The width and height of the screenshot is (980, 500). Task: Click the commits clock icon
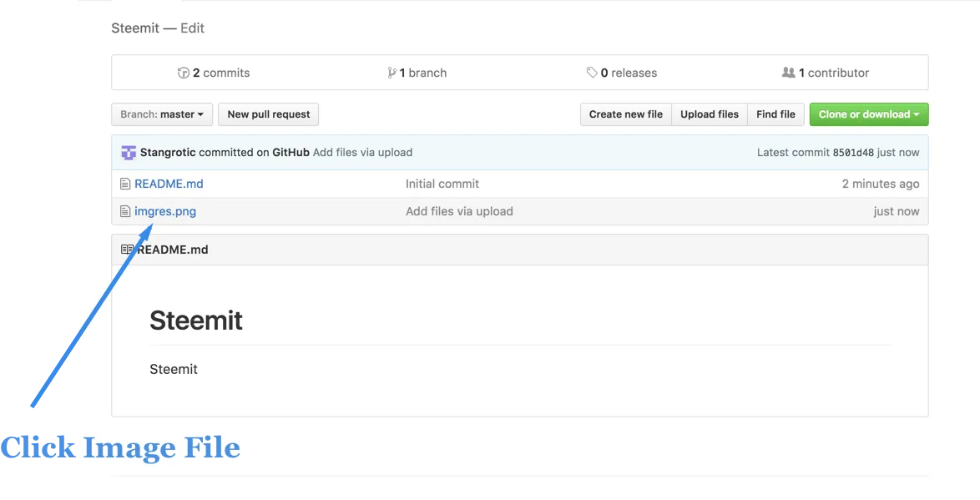pyautogui.click(x=183, y=73)
